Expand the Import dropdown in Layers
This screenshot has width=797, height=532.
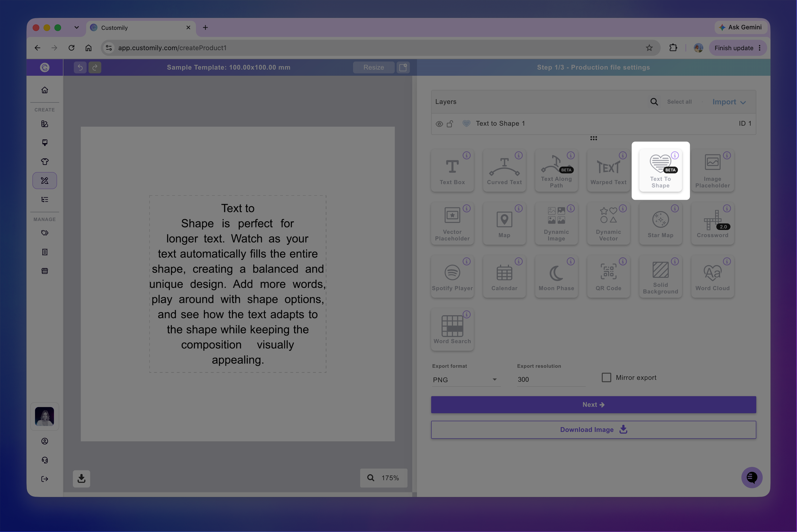729,102
